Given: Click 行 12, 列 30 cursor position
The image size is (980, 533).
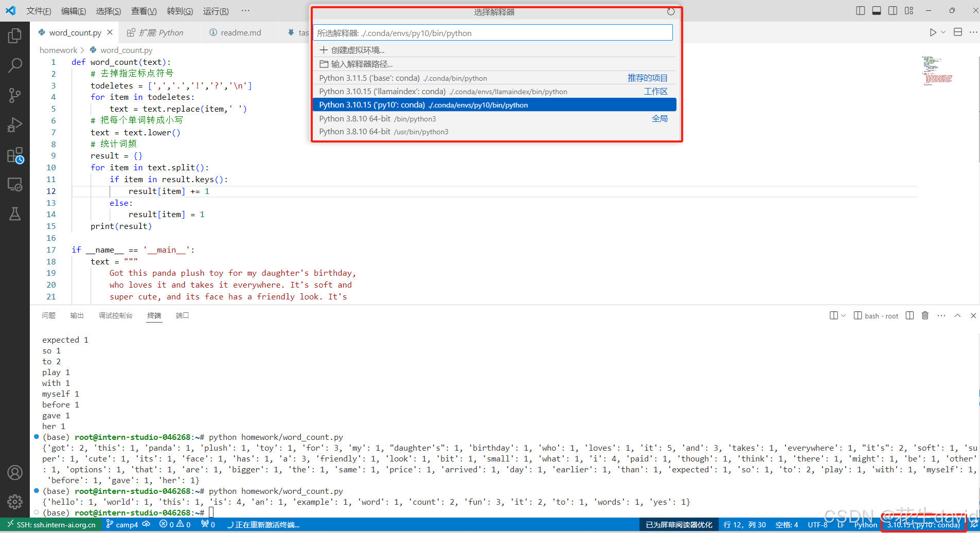Looking at the screenshot, I should [744, 525].
